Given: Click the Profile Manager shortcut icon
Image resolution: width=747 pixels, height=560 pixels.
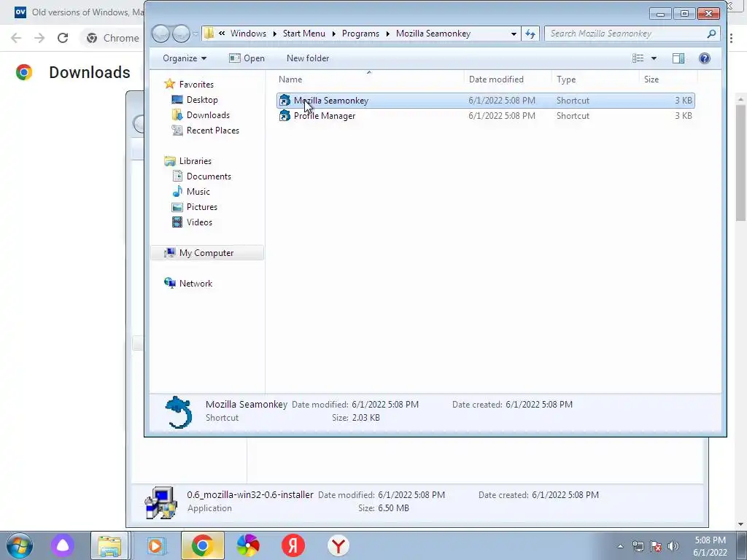Looking at the screenshot, I should click(285, 116).
